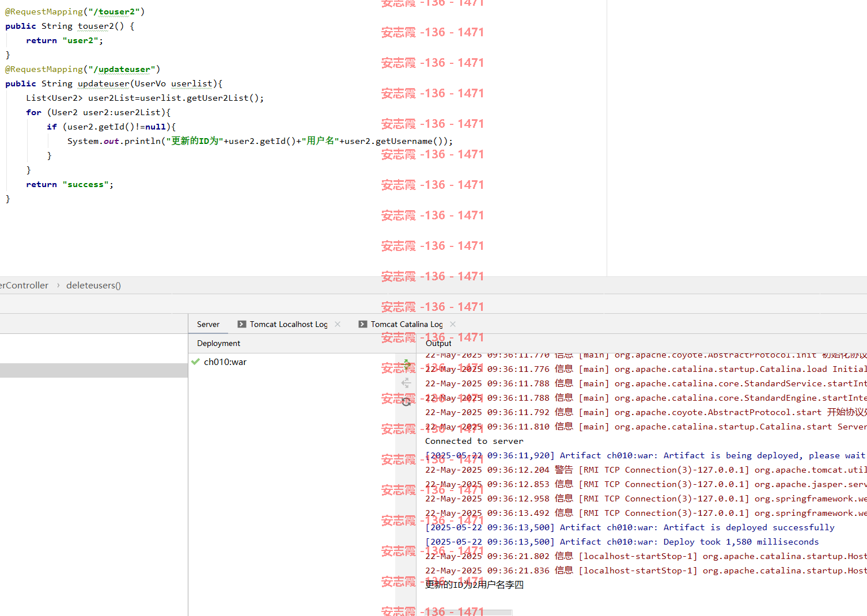Click the Catalina.load log line at 09:36:11.776
The image size is (867, 616).
pos(646,369)
